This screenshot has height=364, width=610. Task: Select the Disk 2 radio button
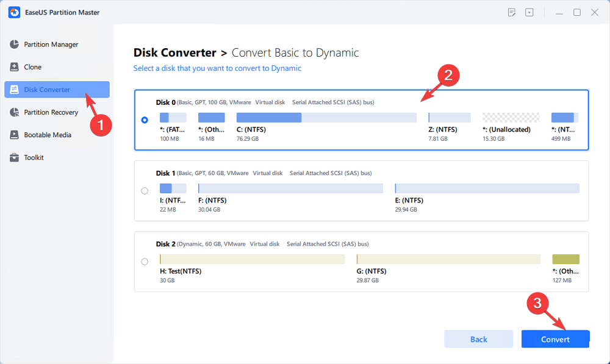coord(145,262)
